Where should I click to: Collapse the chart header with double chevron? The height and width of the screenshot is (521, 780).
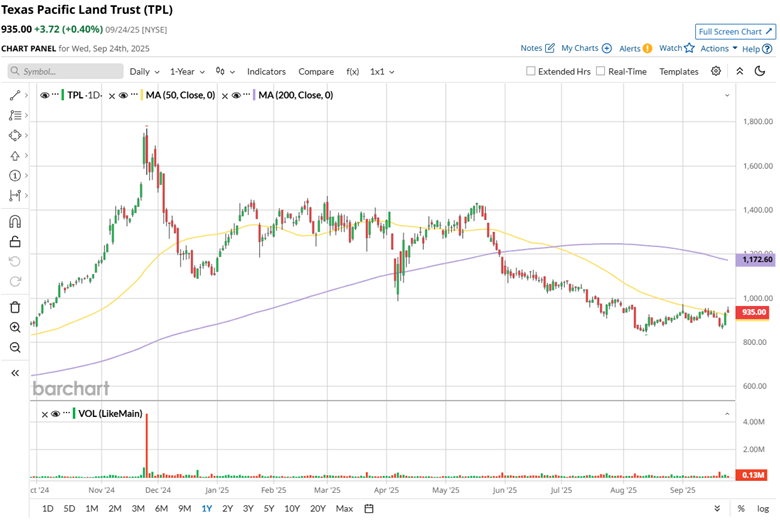point(740,71)
